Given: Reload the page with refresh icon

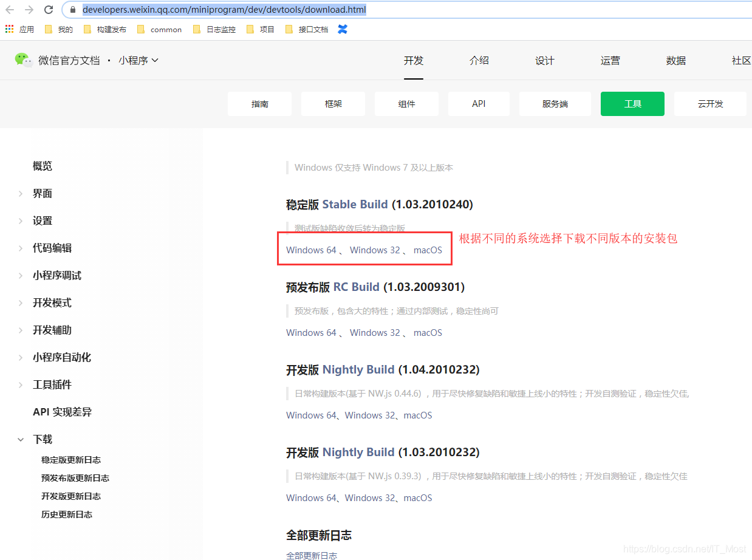Looking at the screenshot, I should click(x=49, y=10).
